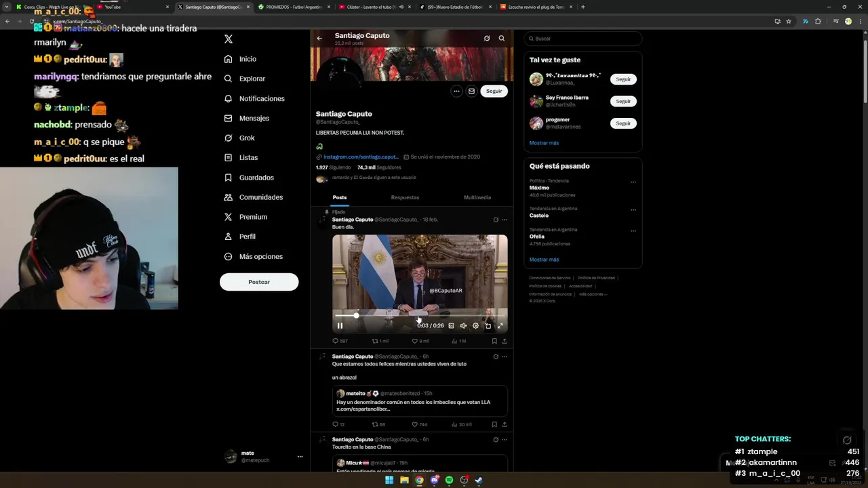Image resolution: width=868 pixels, height=488 pixels.
Task: Click the search magnifier in profile header
Action: 502,39
